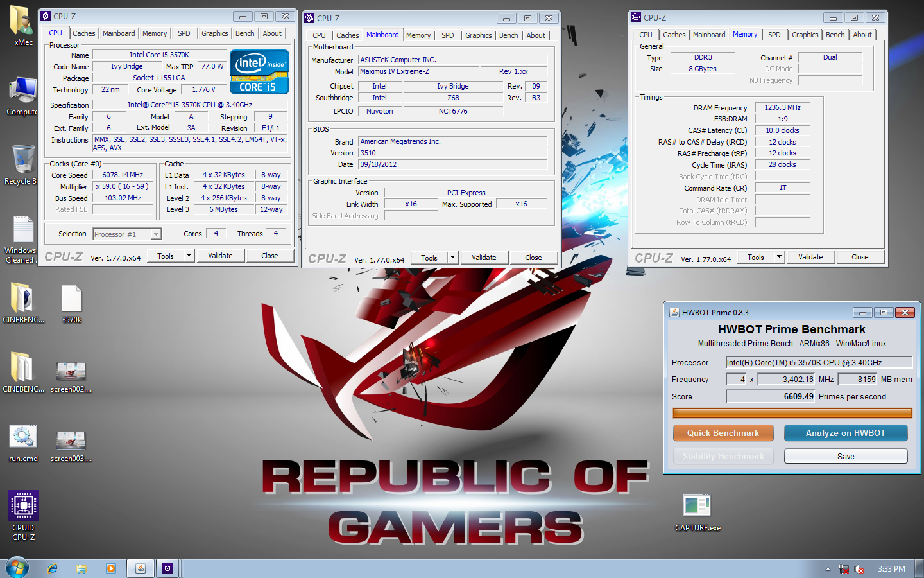This screenshot has width=924, height=578.
Task: Click Validate in the left CPU-Z window
Action: 220,256
